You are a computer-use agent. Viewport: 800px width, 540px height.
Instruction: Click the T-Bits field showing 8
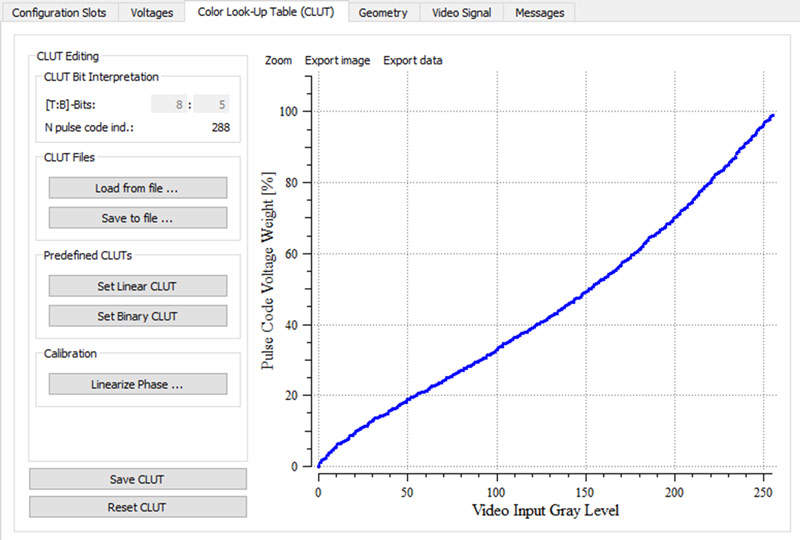coord(170,104)
